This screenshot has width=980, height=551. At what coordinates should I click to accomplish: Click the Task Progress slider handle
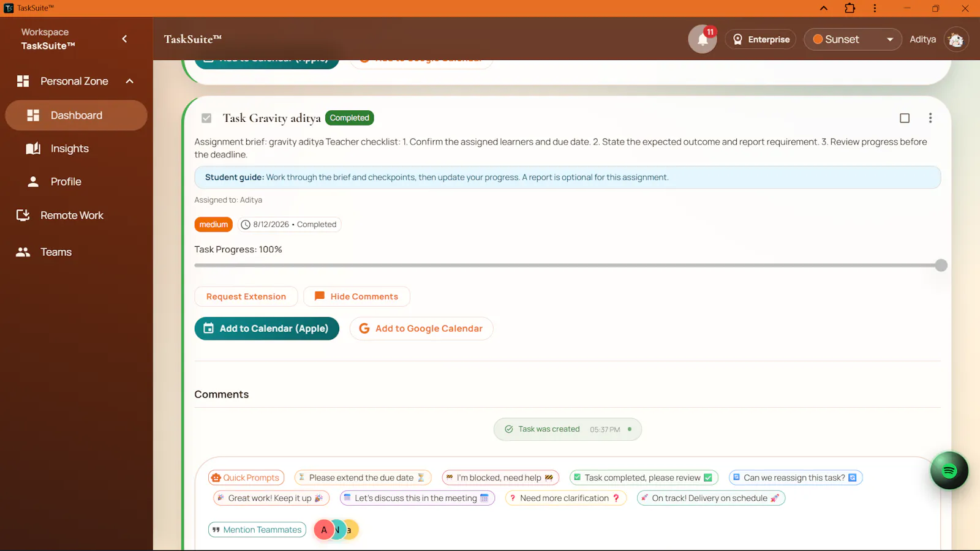coord(941,265)
